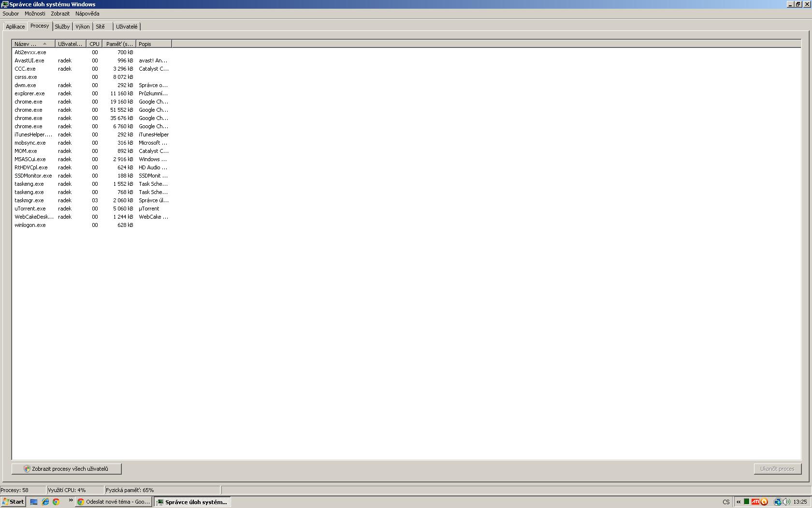812x508 pixels.
Task: Select the dwm.exe process
Action: (92, 85)
